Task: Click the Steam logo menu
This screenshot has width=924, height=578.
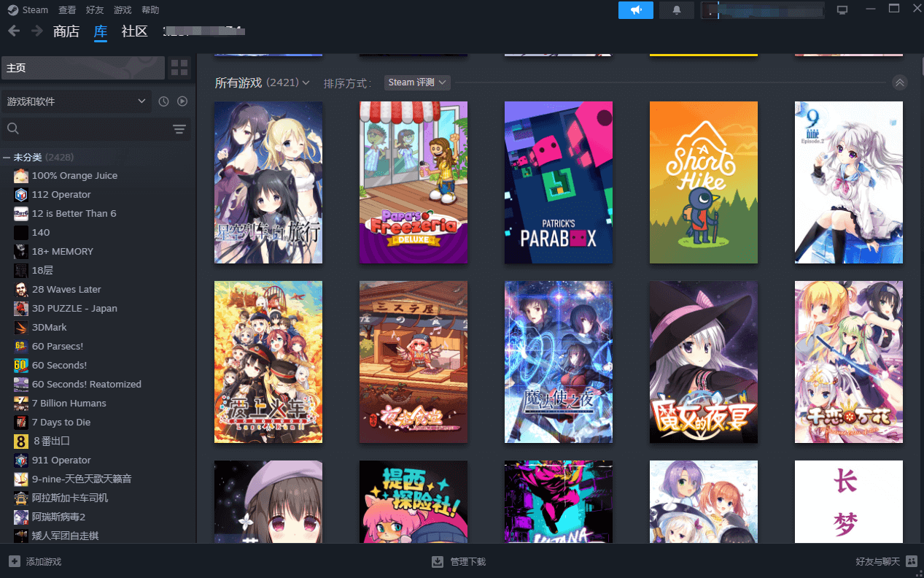Action: [28, 10]
